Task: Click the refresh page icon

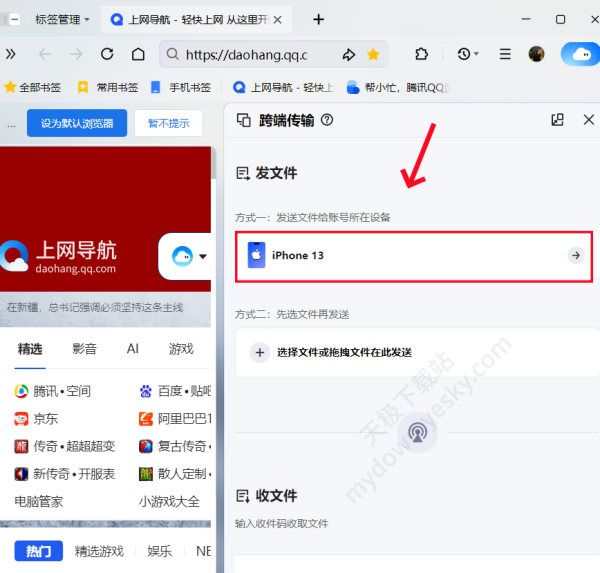Action: [x=107, y=54]
